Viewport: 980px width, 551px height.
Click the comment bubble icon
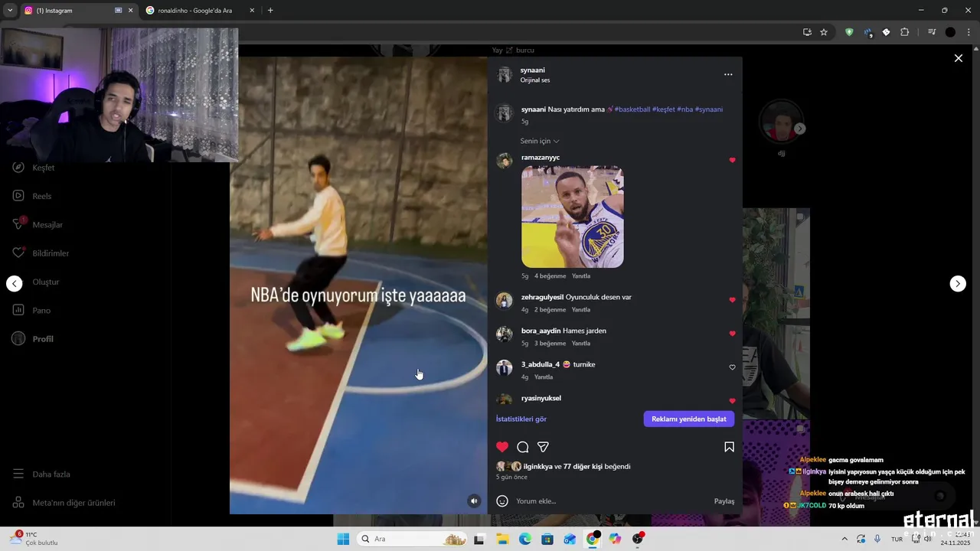coord(523,447)
